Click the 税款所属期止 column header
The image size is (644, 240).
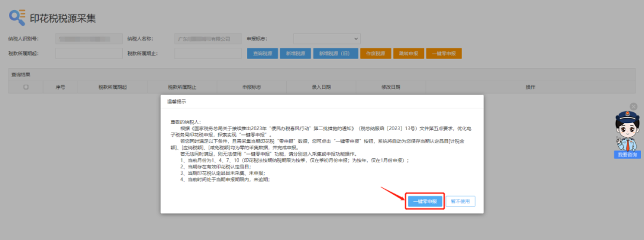182,87
